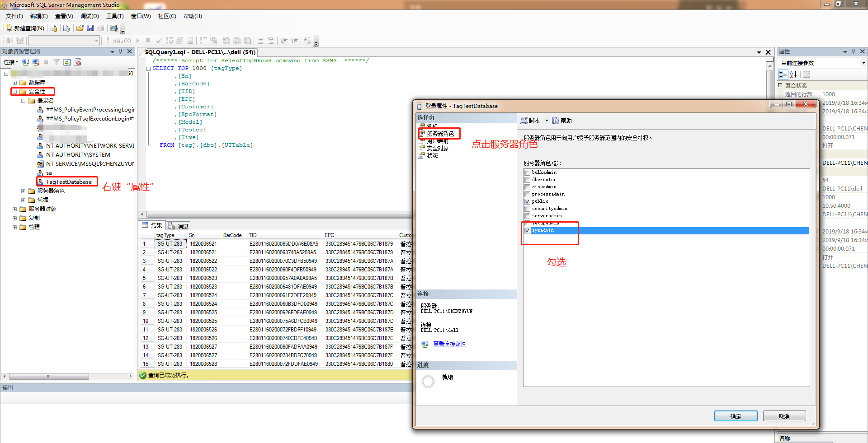Screen dimensions: 868x443
Task: Click Disconnect icon in Object Explorer
Action: pyautogui.click(x=36, y=62)
